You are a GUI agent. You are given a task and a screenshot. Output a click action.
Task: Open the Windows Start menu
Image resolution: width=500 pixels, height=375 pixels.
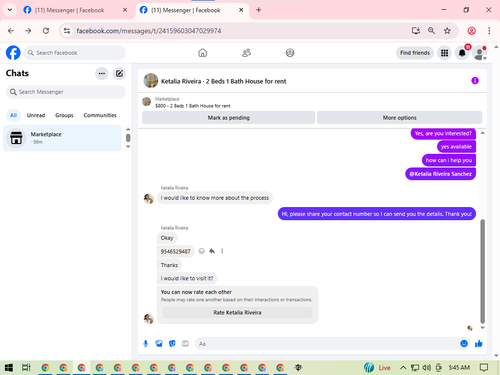(x=9, y=367)
